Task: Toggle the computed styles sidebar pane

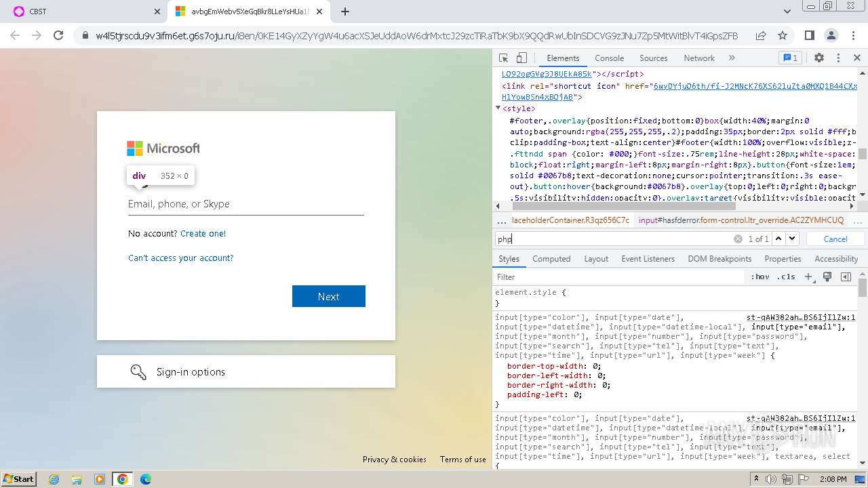Action: click(846, 277)
